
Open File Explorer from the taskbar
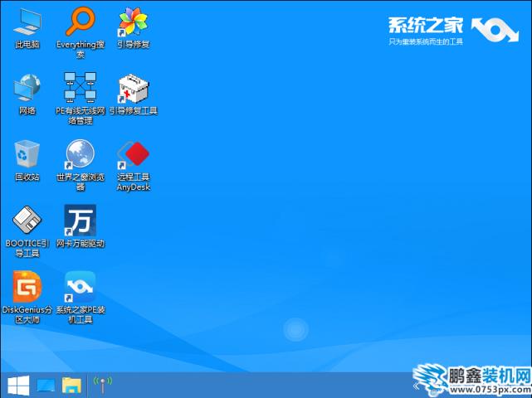[71, 386]
